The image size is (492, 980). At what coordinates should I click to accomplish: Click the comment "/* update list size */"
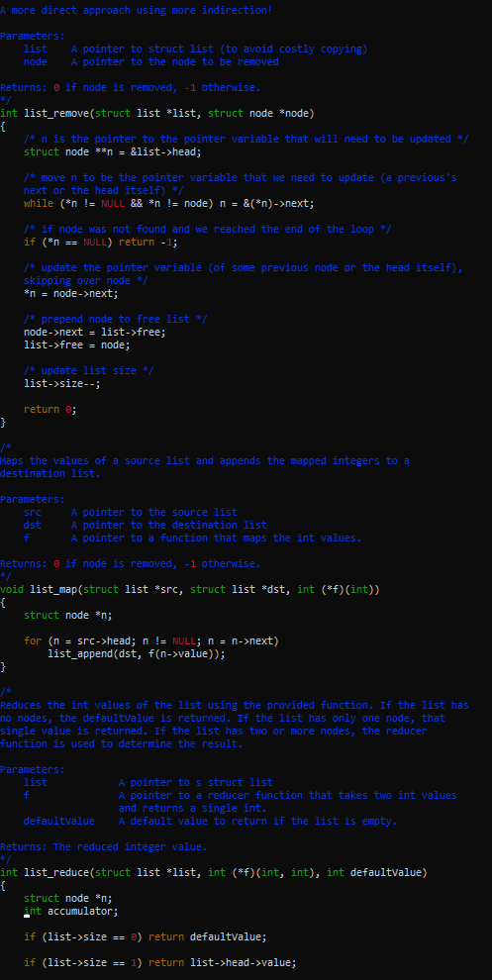(88, 370)
